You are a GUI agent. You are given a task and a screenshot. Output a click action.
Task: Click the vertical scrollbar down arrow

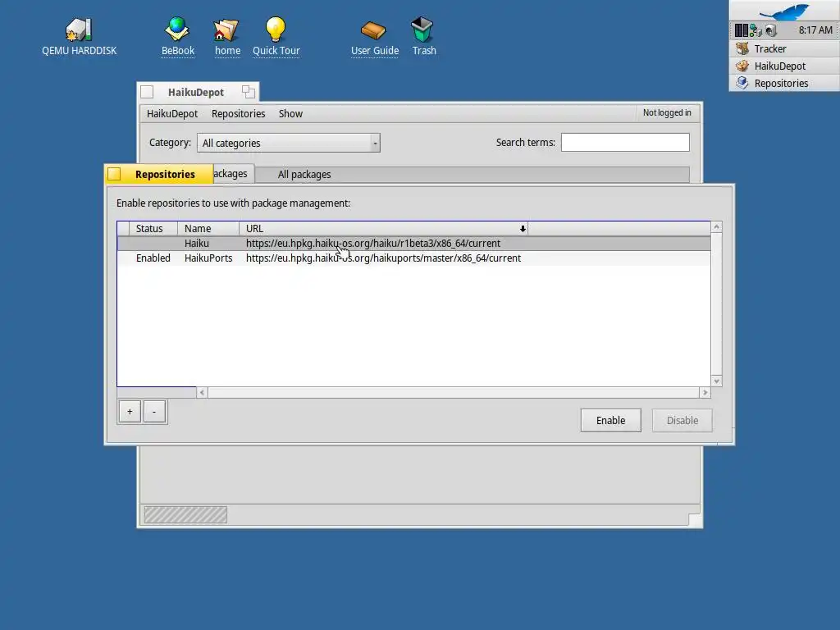tap(716, 381)
